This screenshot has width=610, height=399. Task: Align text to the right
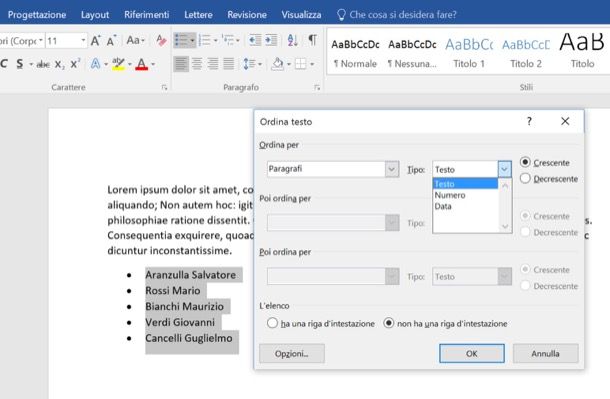213,64
